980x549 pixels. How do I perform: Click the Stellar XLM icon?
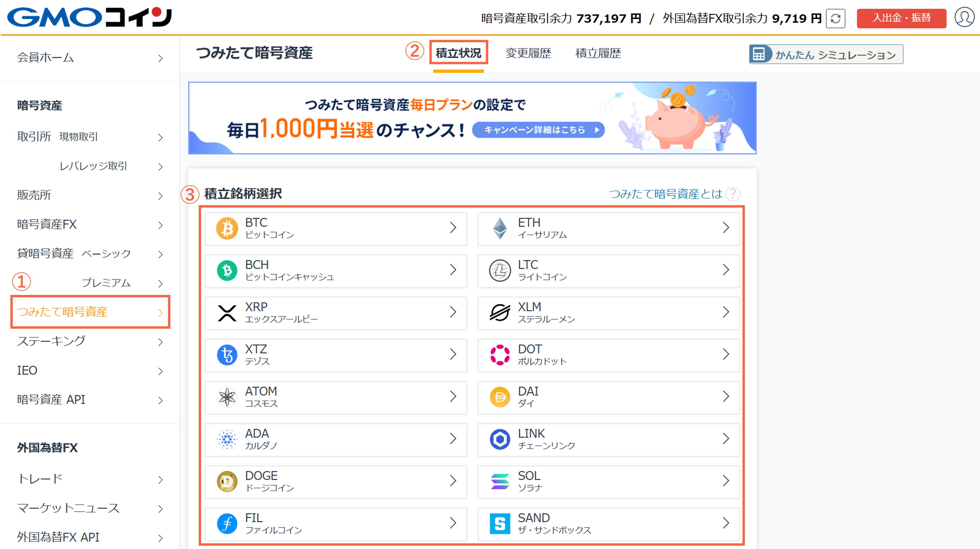(500, 313)
